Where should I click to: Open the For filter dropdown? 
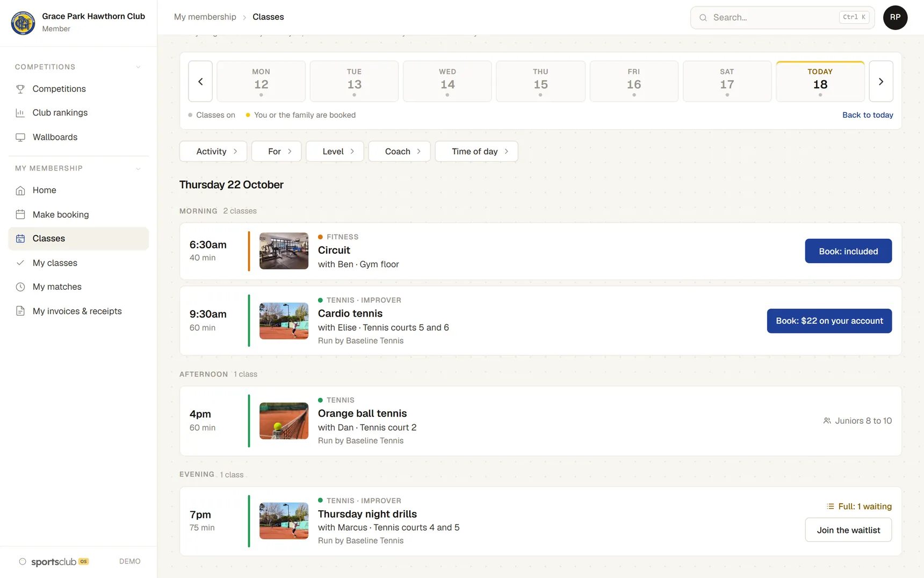tap(277, 152)
